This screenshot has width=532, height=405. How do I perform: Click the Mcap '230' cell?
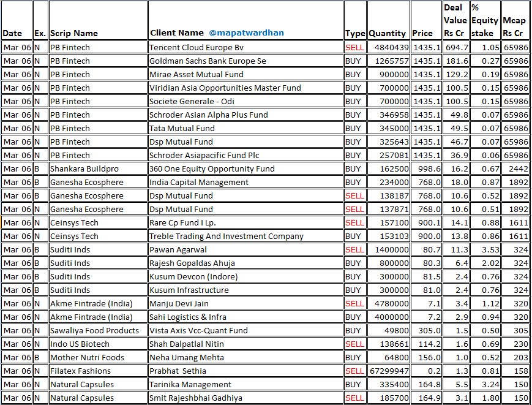[515, 344]
